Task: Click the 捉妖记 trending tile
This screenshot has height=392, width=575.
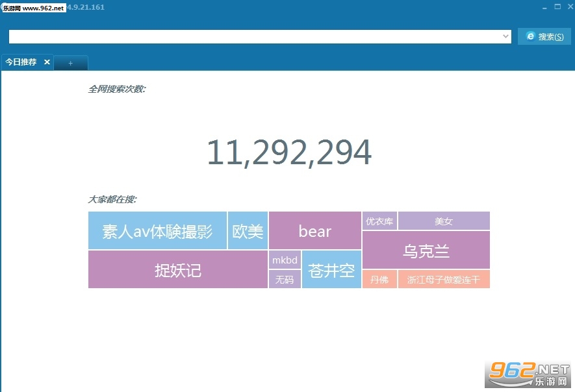Action: click(x=178, y=269)
